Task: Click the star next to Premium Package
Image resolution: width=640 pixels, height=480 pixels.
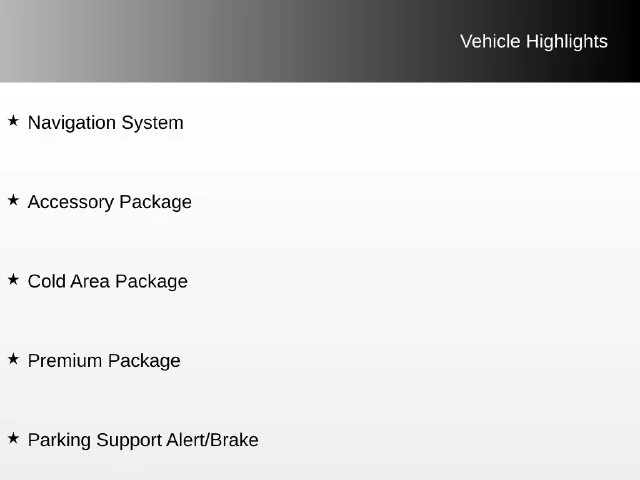Action: [x=13, y=359]
